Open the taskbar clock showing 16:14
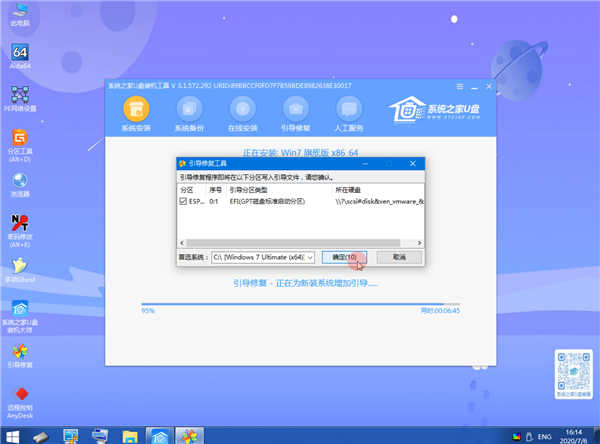The image size is (600, 444). click(573, 436)
